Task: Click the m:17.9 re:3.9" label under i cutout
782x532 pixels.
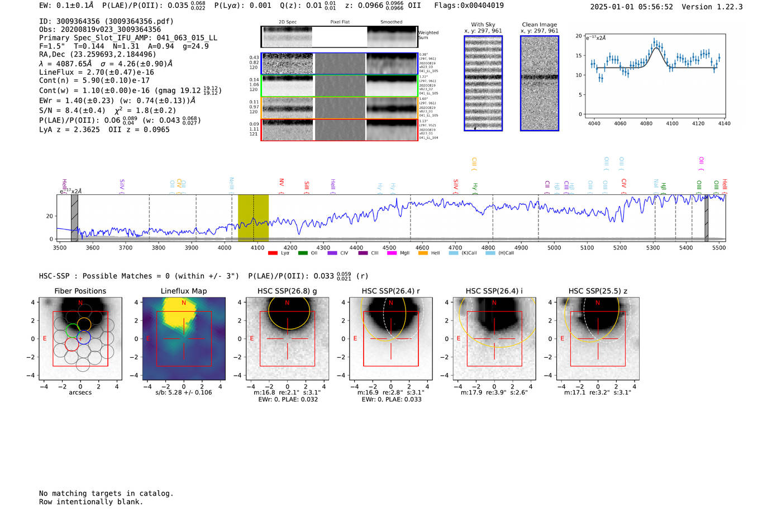Action: point(494,392)
